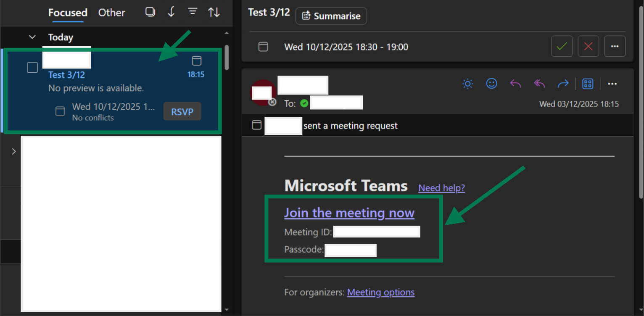Decline the meeting with the red cross
The height and width of the screenshot is (316, 644).
pyautogui.click(x=589, y=46)
